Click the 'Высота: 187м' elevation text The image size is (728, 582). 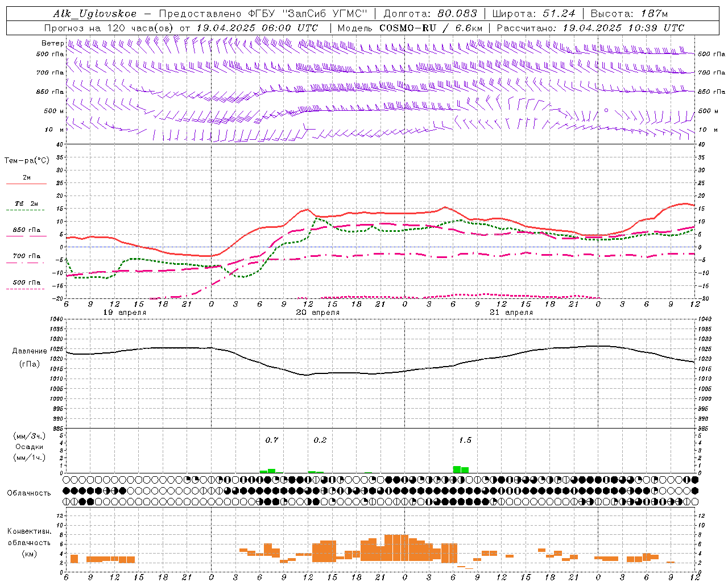point(630,14)
